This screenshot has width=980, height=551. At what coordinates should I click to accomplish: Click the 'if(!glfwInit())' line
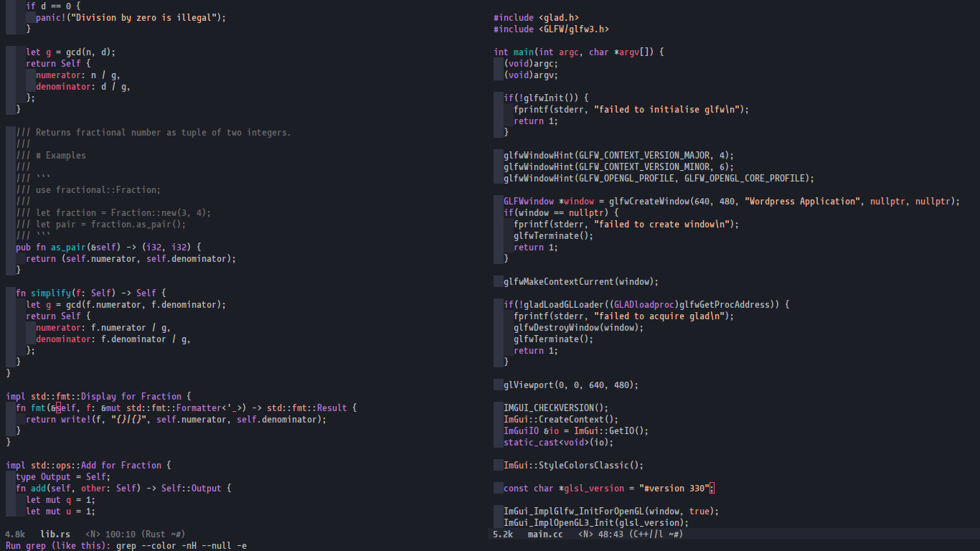coord(546,98)
